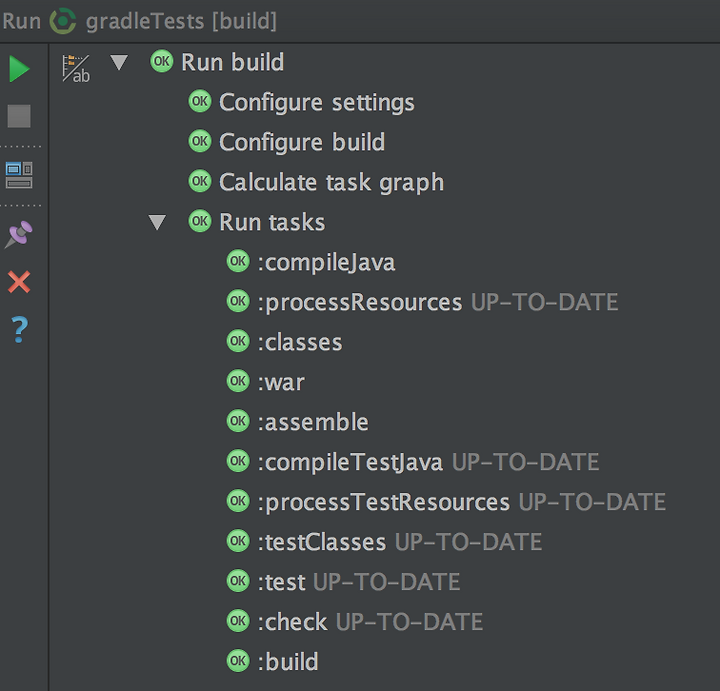
Task: Click the green Rerun play button
Action: click(x=19, y=69)
